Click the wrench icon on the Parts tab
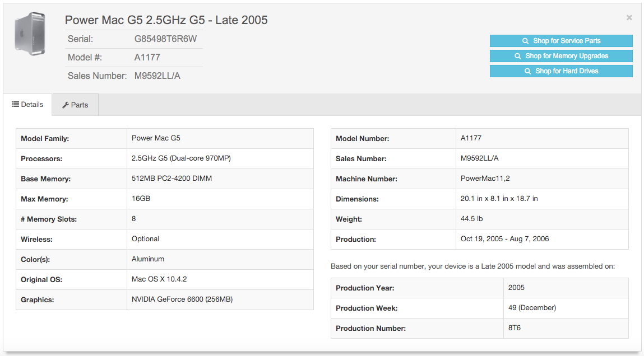 [x=66, y=105]
